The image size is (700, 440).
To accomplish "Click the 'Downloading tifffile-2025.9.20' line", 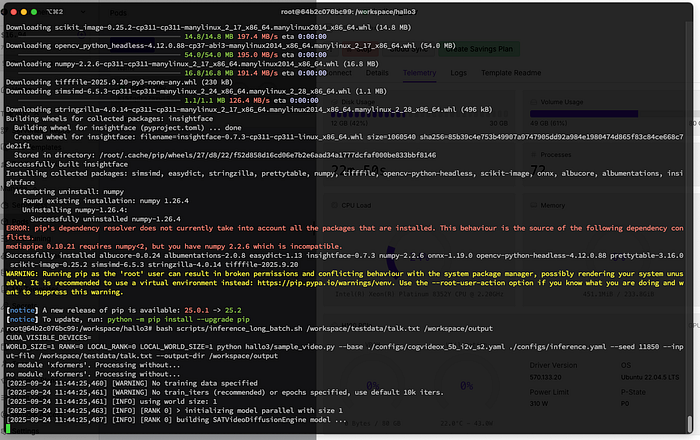I will (119, 82).
